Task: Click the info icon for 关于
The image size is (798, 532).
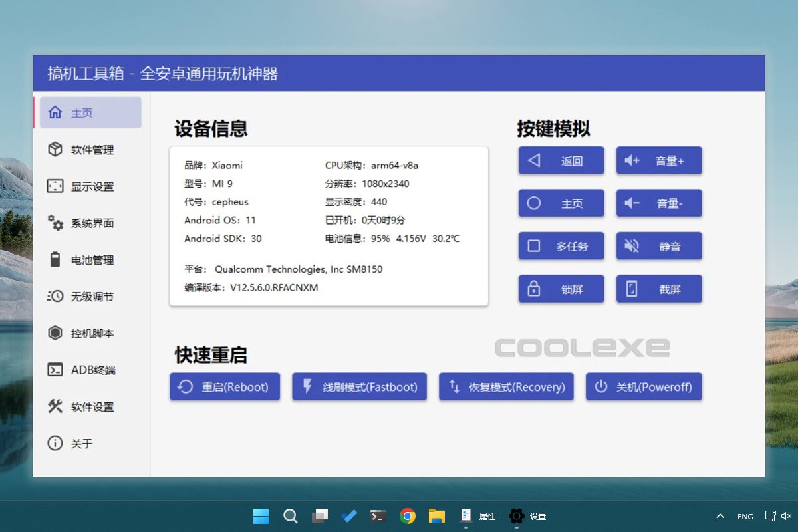Action: pyautogui.click(x=55, y=443)
